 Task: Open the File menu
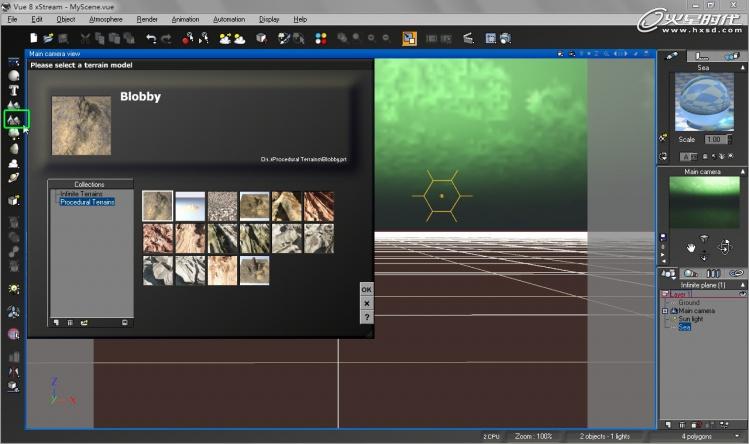(12, 20)
